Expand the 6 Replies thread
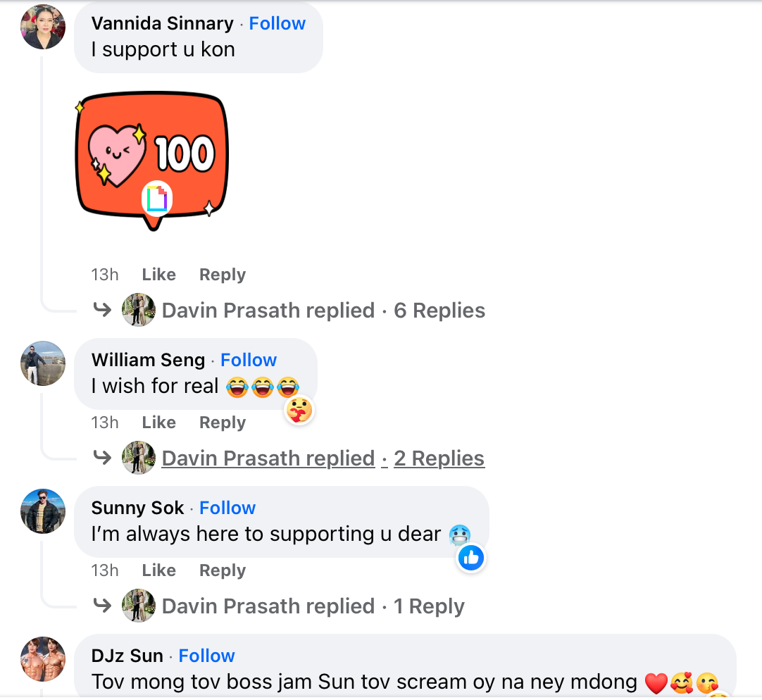762x700 pixels. point(439,311)
